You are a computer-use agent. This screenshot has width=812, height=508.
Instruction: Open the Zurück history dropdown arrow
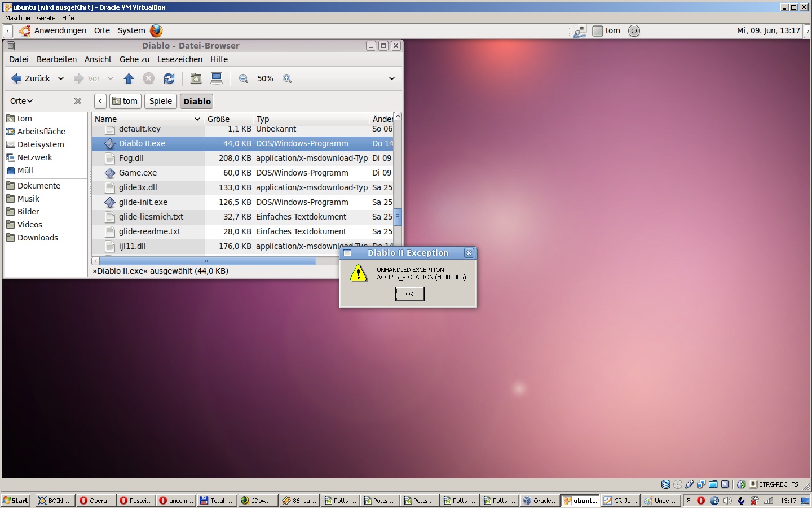click(61, 78)
